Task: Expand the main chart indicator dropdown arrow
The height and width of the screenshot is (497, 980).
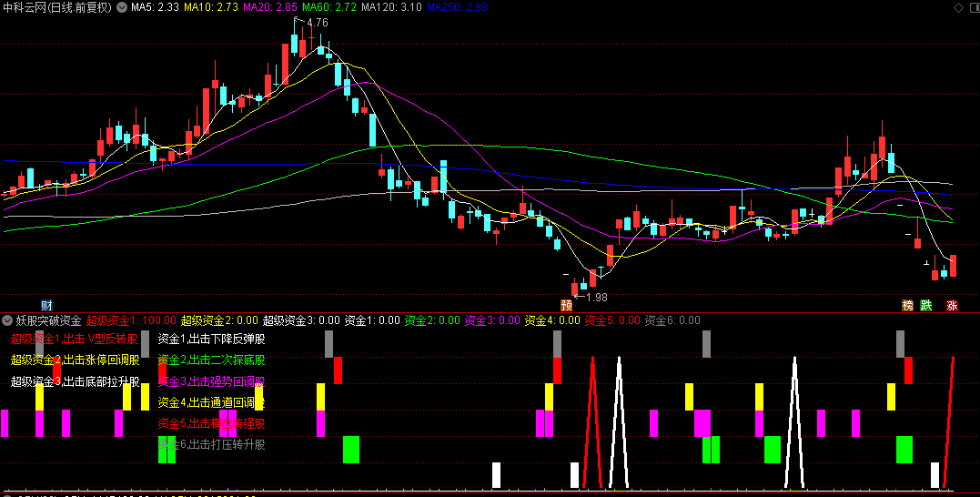Action: click(x=121, y=7)
